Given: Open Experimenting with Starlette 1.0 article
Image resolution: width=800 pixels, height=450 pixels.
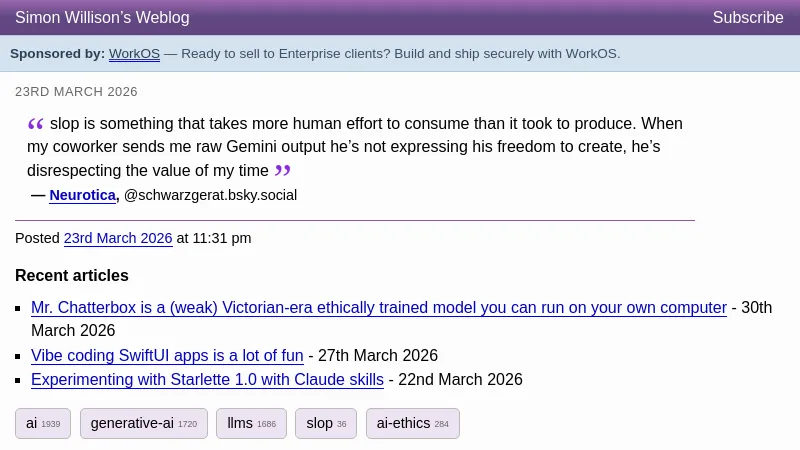Looking at the screenshot, I should pos(207,380).
